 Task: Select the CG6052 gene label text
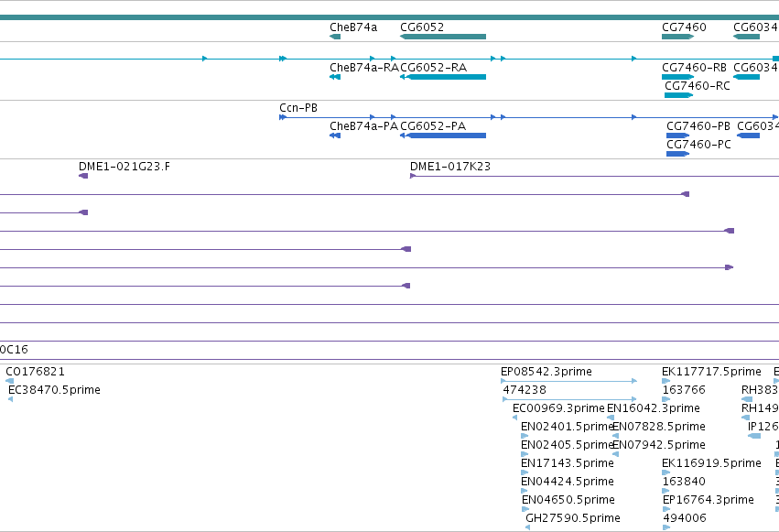click(422, 27)
